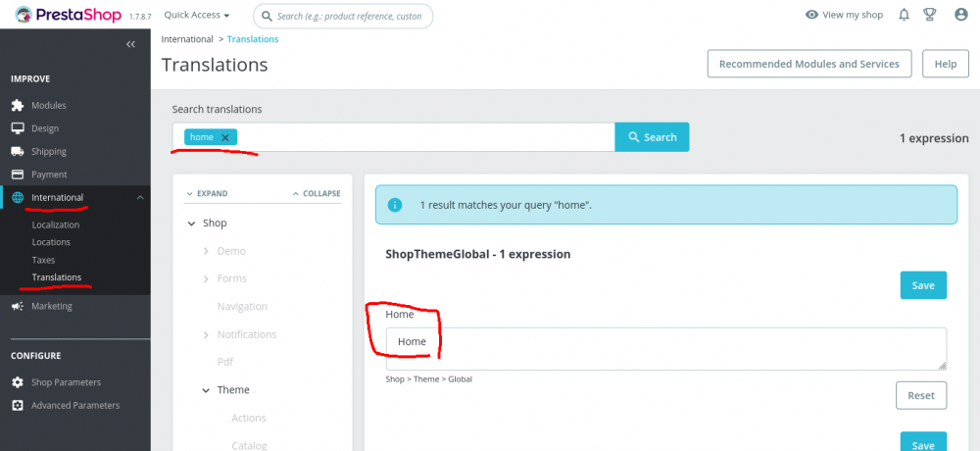Click the eye icon beside View my shop

(811, 15)
